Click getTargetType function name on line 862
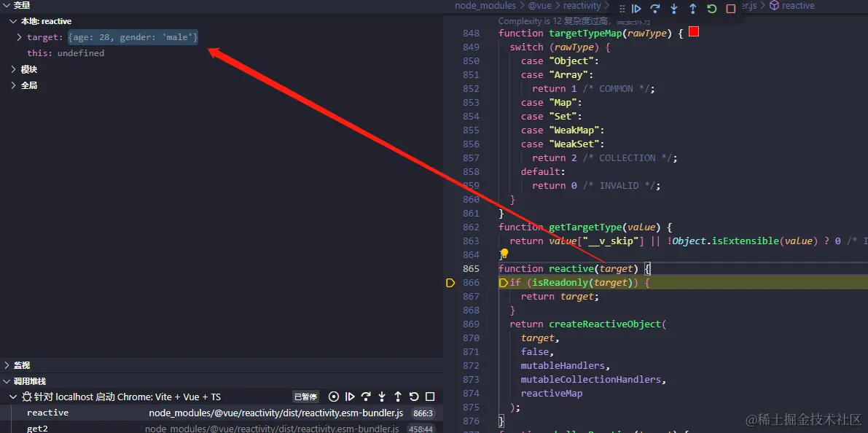The width and height of the screenshot is (868, 433). pos(584,227)
